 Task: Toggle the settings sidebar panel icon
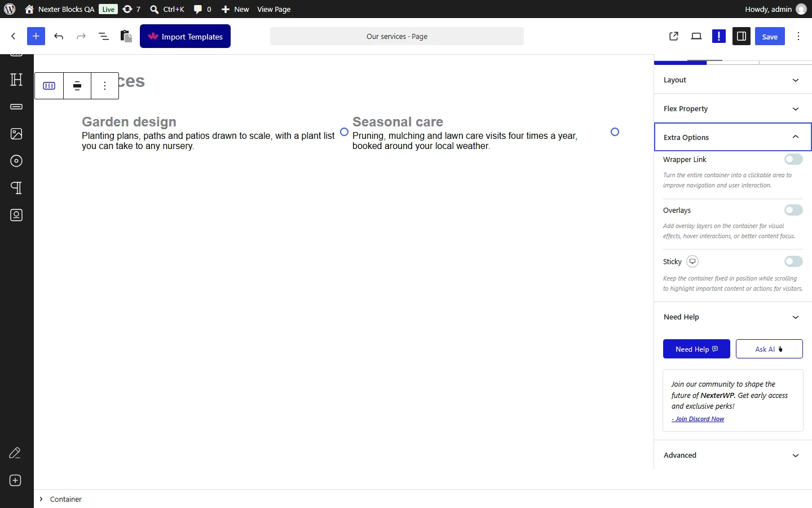pos(742,36)
